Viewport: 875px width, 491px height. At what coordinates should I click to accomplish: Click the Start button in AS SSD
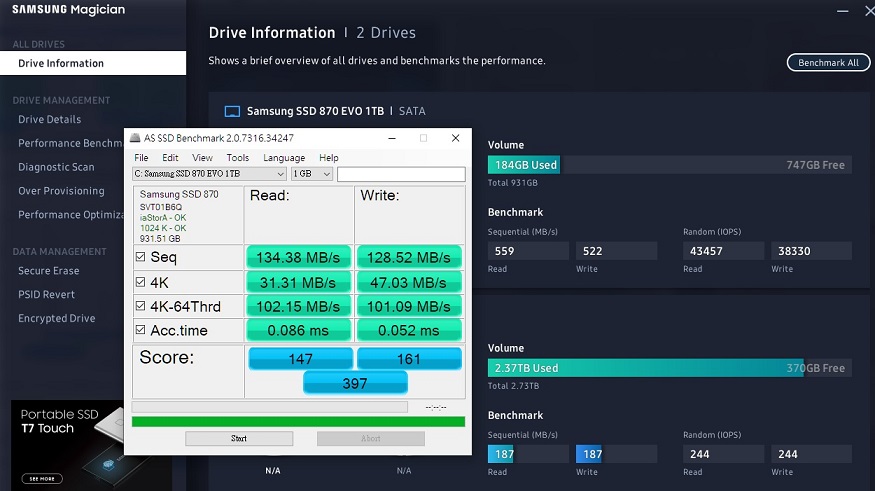[x=239, y=439]
